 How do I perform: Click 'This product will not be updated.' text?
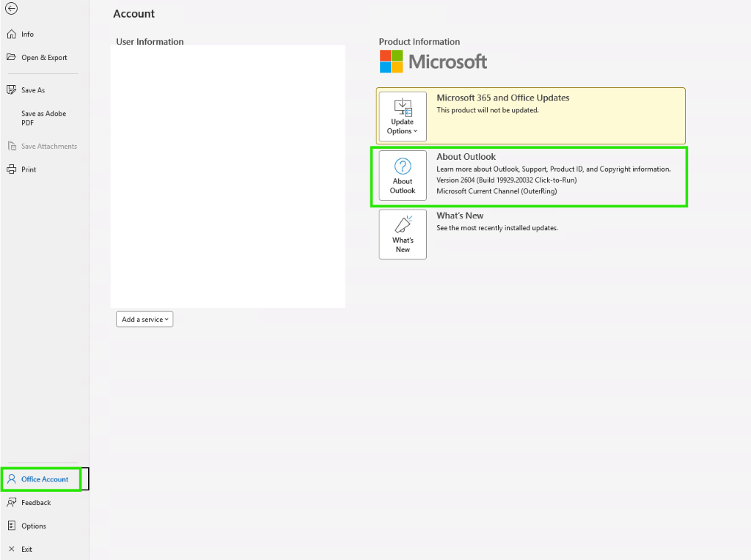pyautogui.click(x=488, y=110)
